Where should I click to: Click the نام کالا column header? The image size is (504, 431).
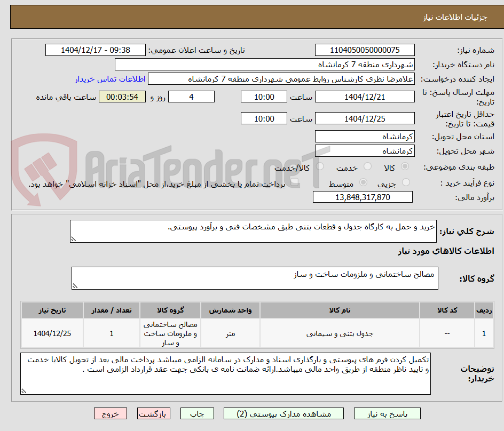point(340,310)
